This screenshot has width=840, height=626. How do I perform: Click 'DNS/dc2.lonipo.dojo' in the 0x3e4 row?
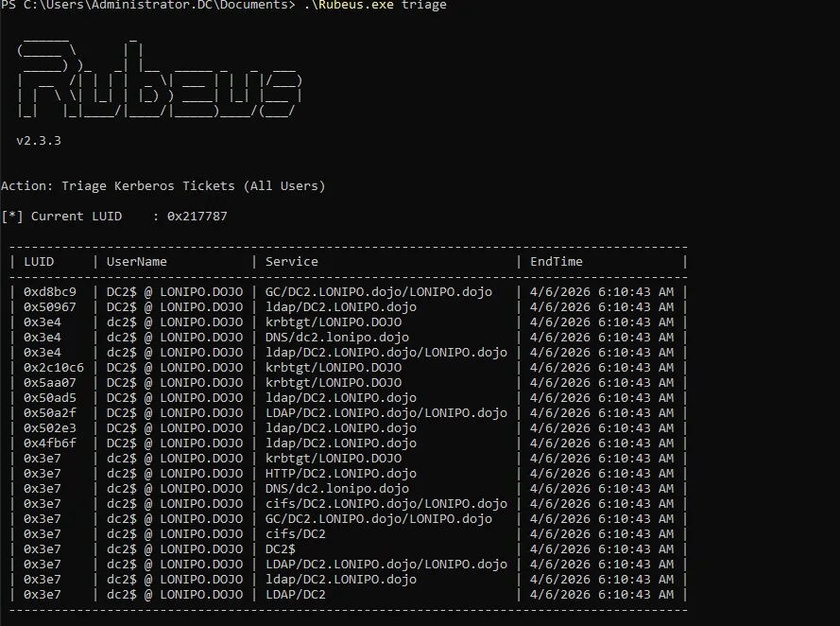click(x=337, y=338)
